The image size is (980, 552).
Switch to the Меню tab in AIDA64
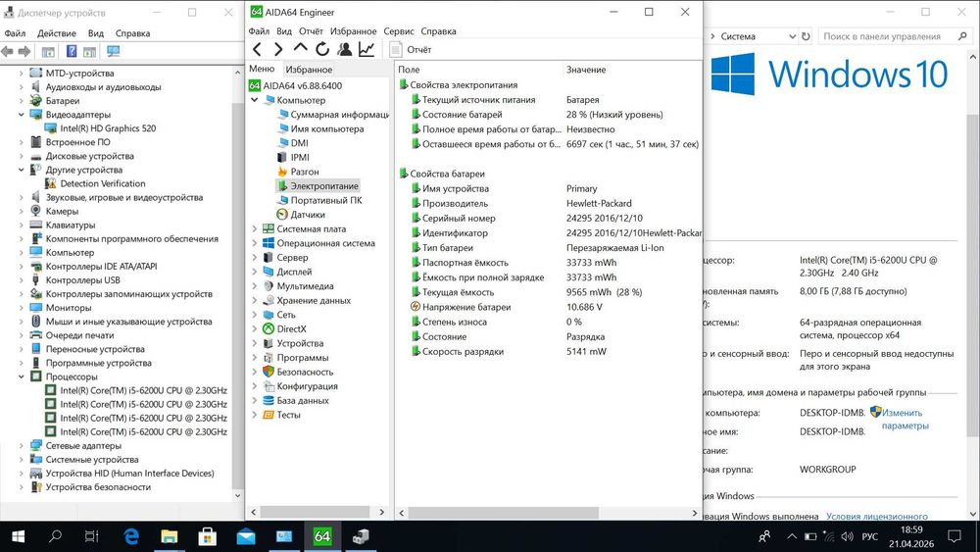pos(262,69)
